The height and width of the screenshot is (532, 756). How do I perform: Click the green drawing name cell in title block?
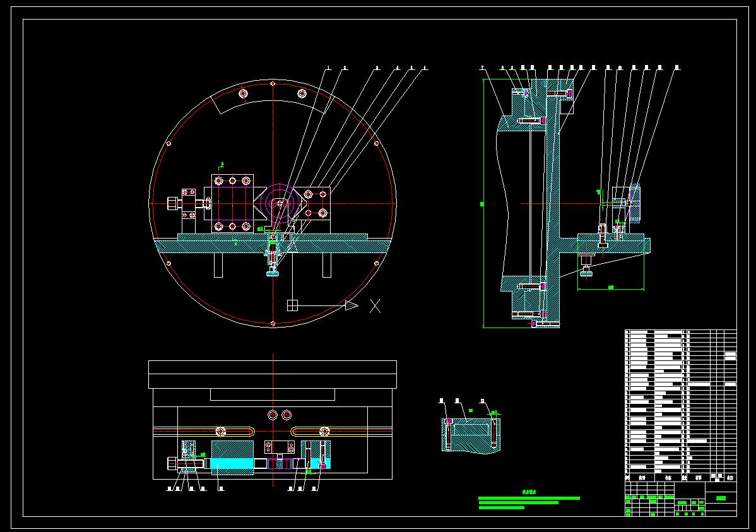tap(721, 499)
